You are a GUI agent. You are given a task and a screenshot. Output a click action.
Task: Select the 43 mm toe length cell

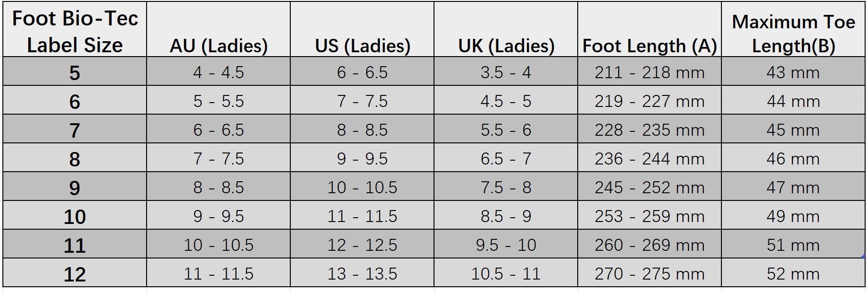tap(793, 71)
